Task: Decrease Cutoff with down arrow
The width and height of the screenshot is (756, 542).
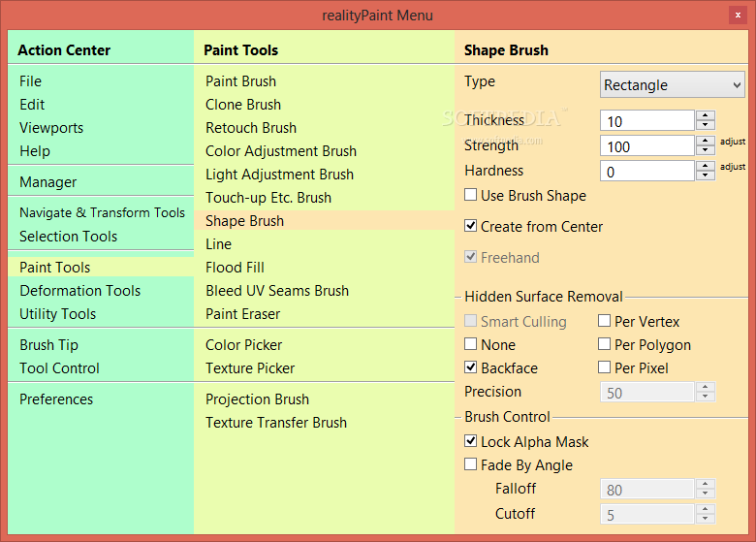Action: tap(706, 519)
